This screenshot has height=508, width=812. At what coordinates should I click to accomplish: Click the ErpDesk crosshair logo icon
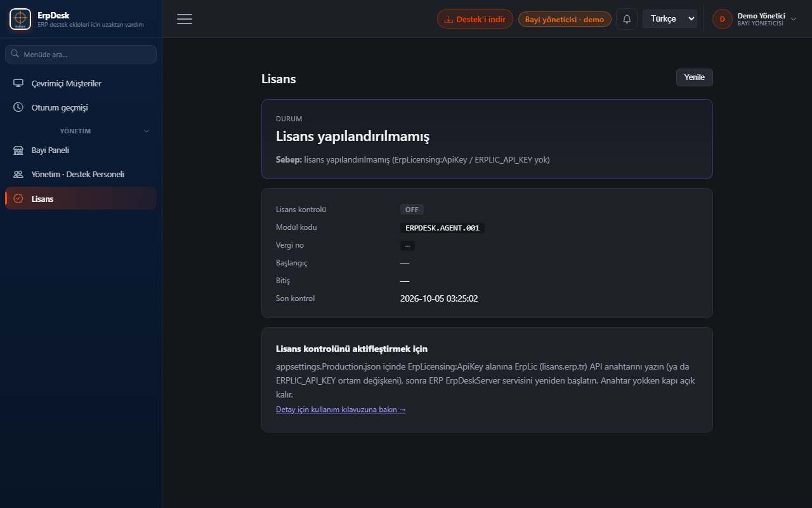20,19
